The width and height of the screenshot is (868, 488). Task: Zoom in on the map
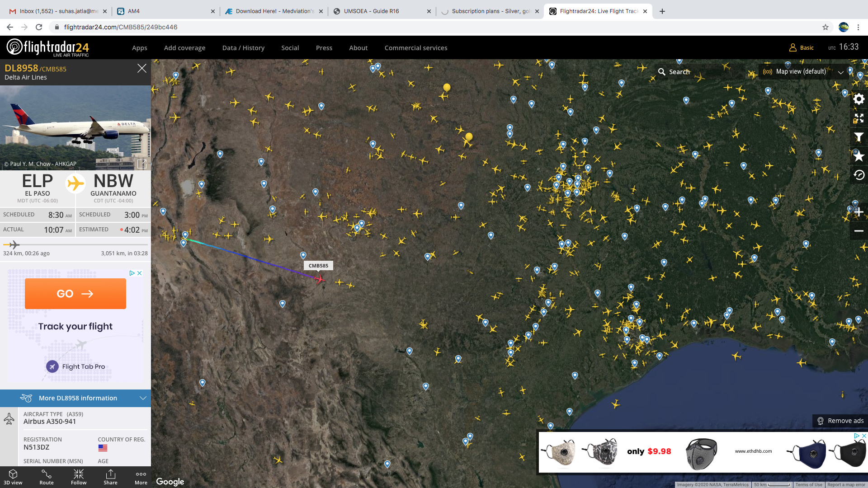coord(859,212)
